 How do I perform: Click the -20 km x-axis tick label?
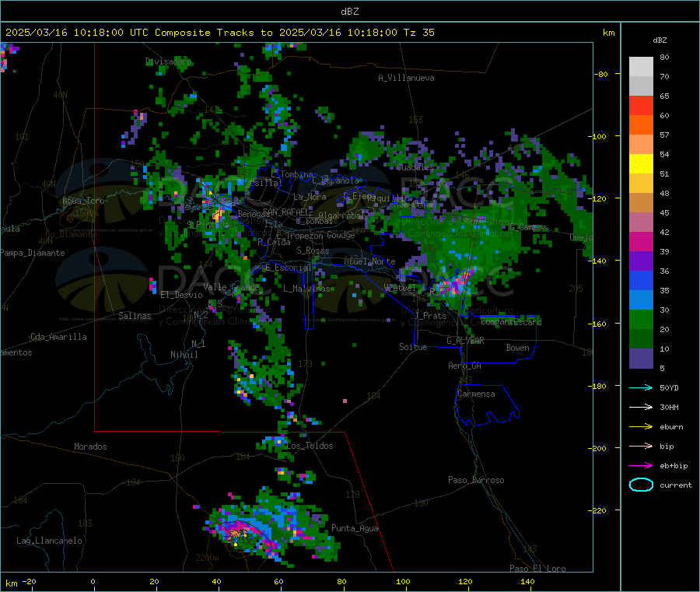point(29,581)
